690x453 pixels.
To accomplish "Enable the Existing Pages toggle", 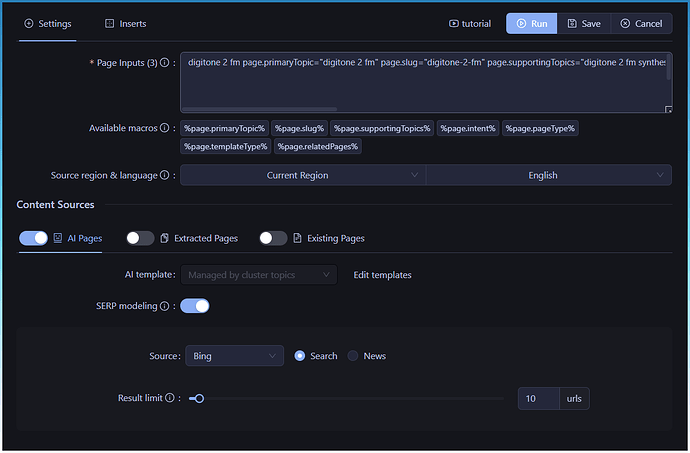I will coord(273,238).
